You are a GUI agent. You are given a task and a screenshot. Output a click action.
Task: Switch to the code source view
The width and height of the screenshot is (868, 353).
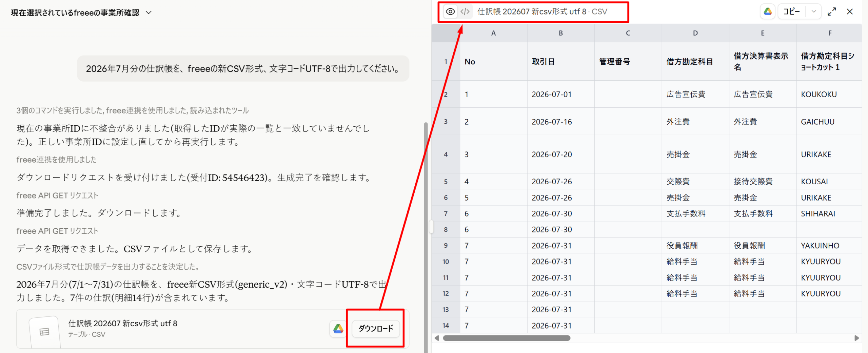pyautogui.click(x=465, y=12)
